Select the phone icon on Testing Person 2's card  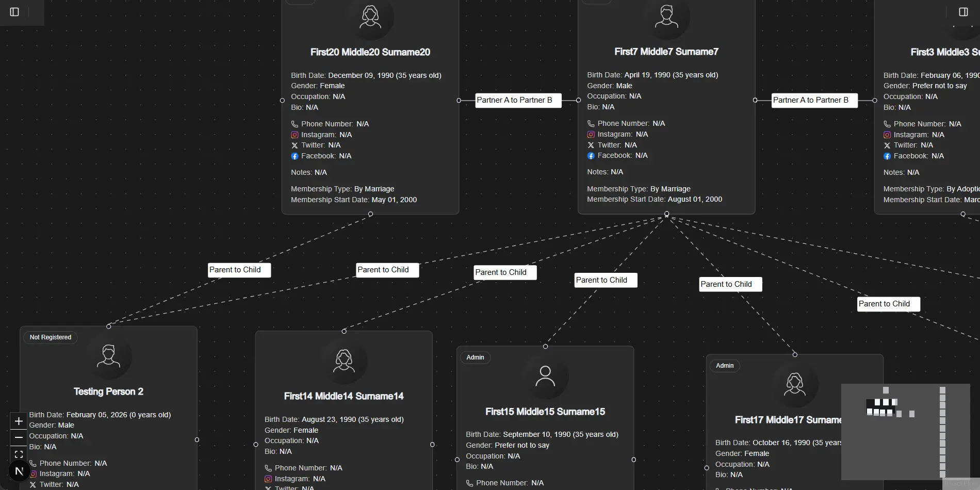pyautogui.click(x=32, y=463)
